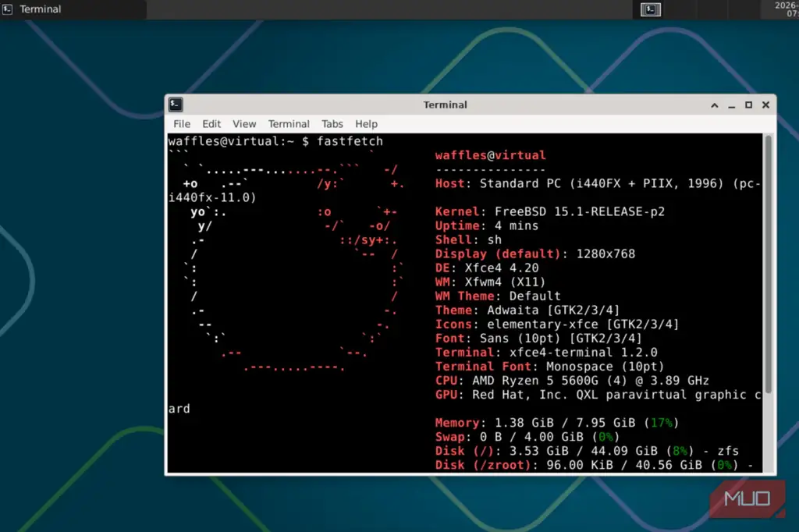Close the Terminal window
Image resolution: width=799 pixels, height=532 pixels.
pos(765,105)
